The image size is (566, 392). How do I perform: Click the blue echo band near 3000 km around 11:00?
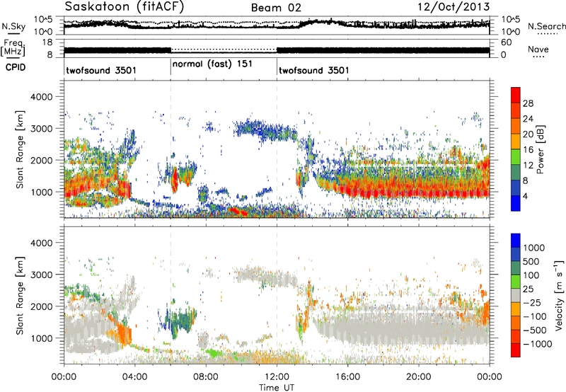point(265,131)
